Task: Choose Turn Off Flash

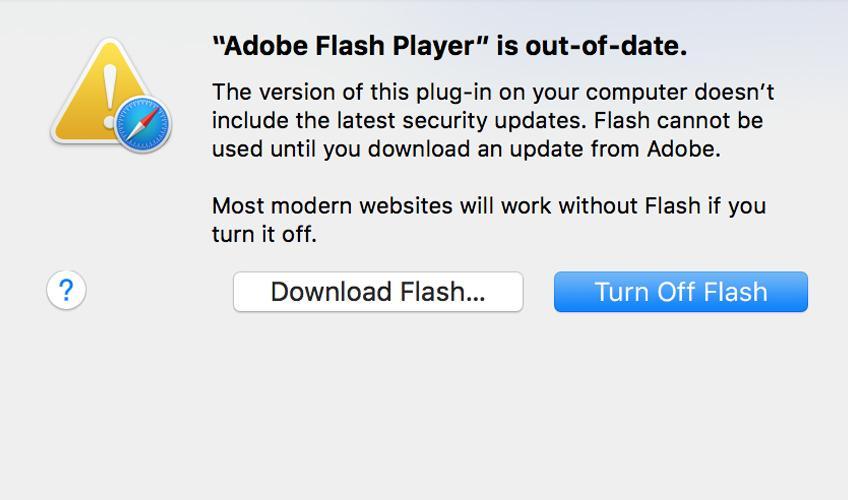Action: tap(681, 292)
